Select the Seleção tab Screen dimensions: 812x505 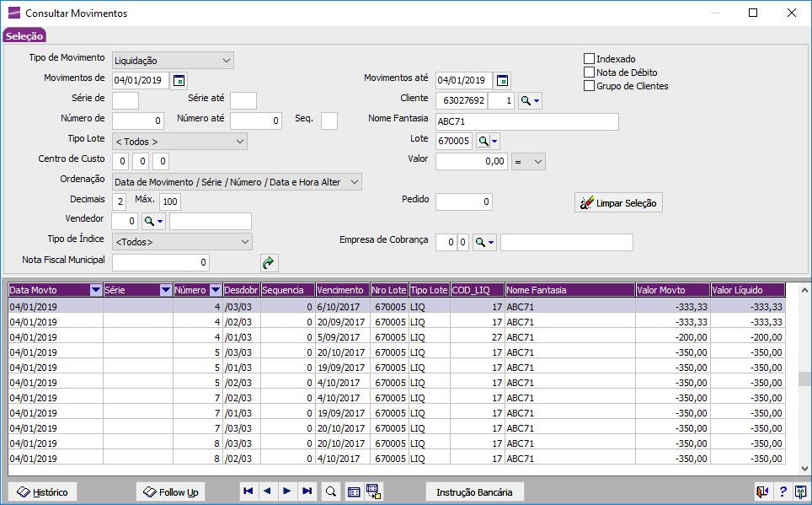tap(24, 35)
